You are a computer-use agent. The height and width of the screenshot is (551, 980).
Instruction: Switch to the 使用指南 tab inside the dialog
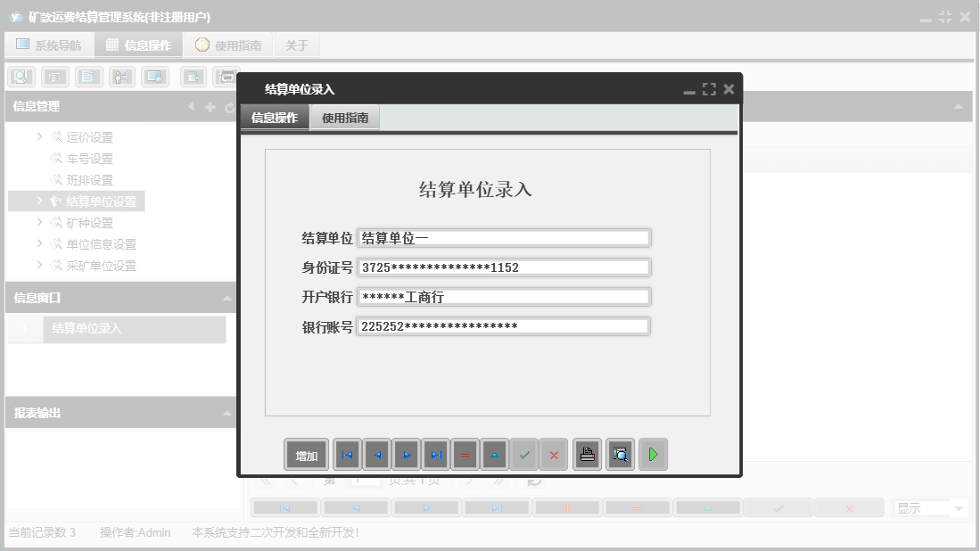344,116
